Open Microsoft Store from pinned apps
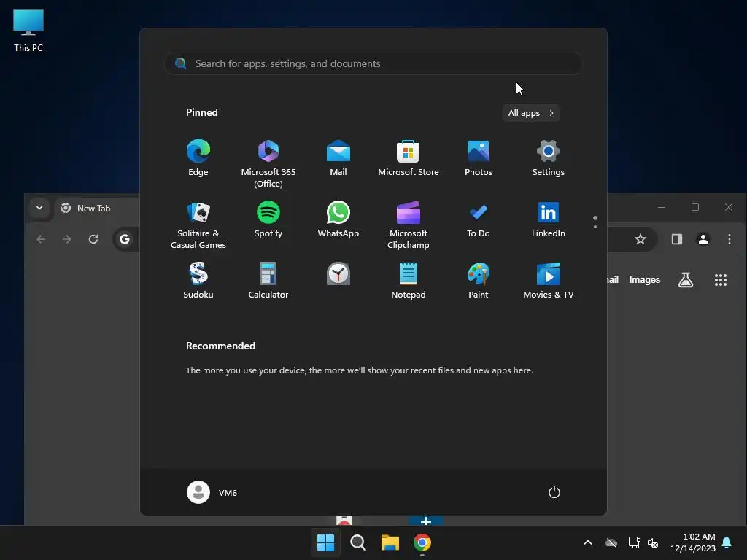The height and width of the screenshot is (560, 747). coord(409,158)
